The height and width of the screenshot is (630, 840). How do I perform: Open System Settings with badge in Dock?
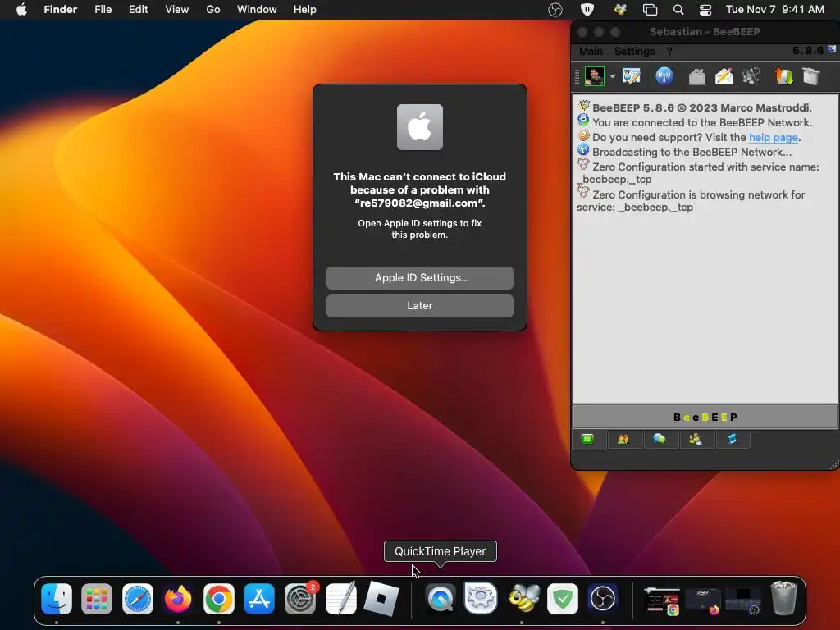tap(300, 598)
